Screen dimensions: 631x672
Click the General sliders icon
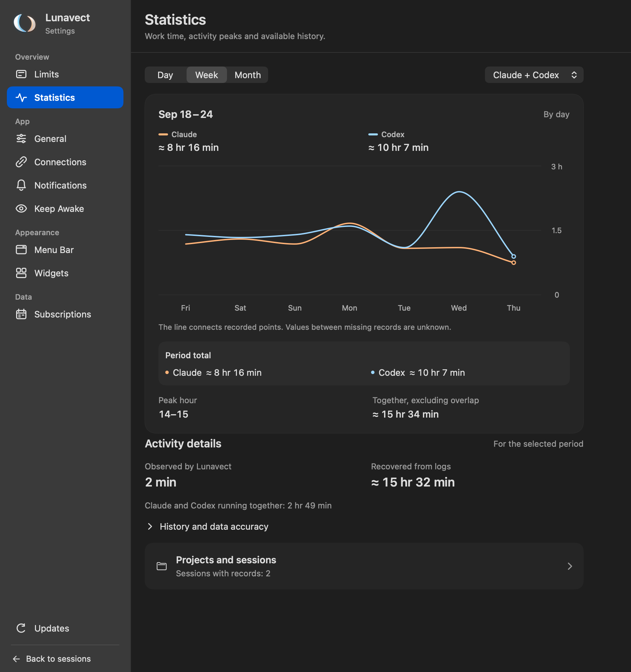click(21, 139)
